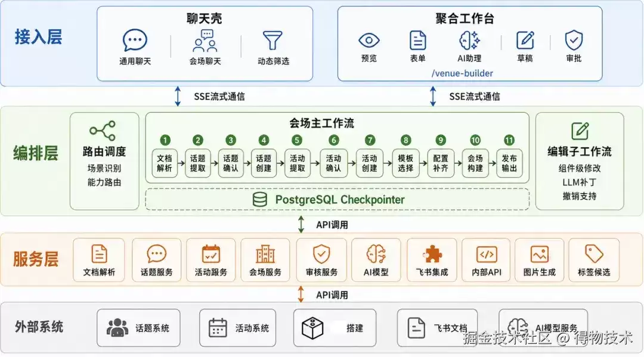Click the 通用聊天 chat bubble icon
Viewport: 644px width, 357px height.
tap(135, 40)
